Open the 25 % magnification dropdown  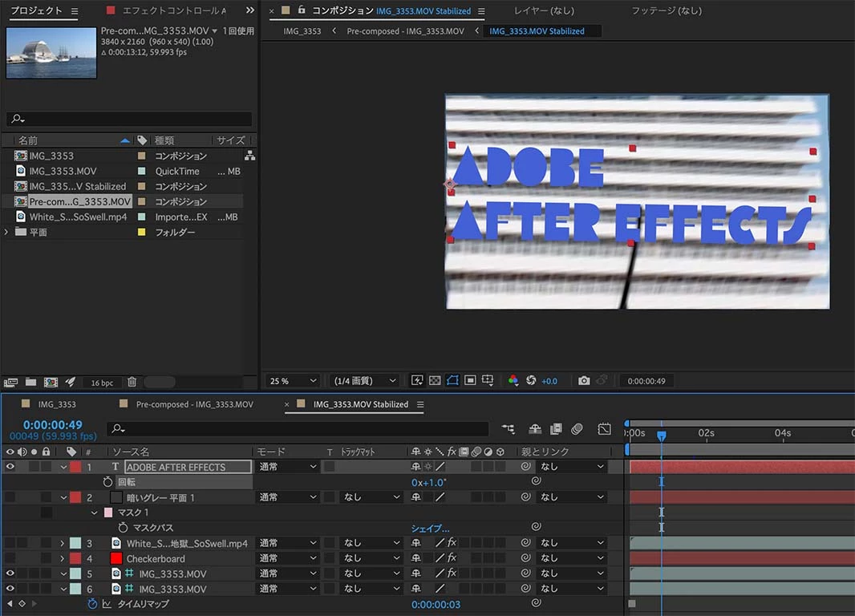[x=292, y=381]
